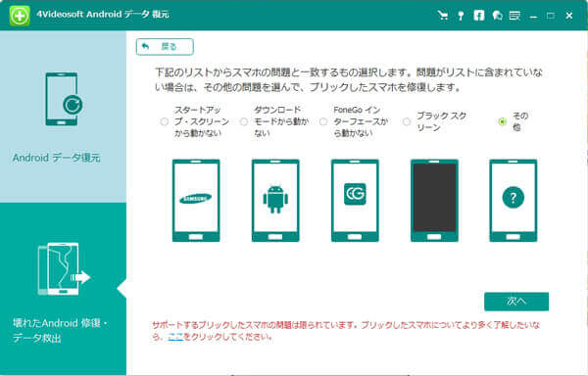The height and width of the screenshot is (376, 588).
Task: Click the phone recovery icon in sidebar
Action: coord(64,99)
